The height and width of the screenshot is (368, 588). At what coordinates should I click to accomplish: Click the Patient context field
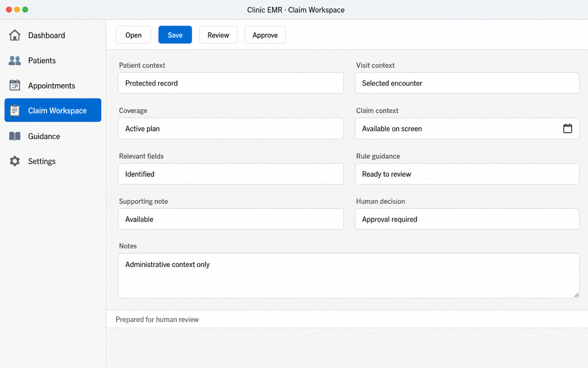tap(231, 83)
